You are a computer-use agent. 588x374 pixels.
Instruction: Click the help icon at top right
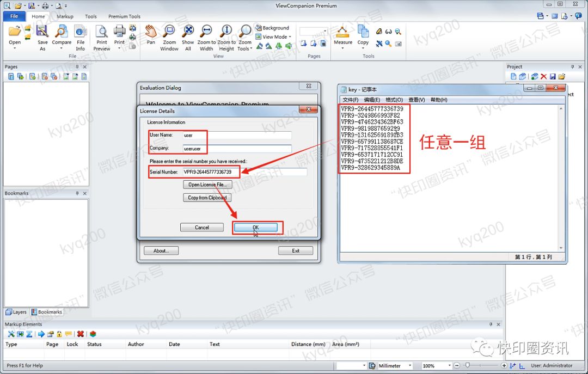(x=578, y=16)
